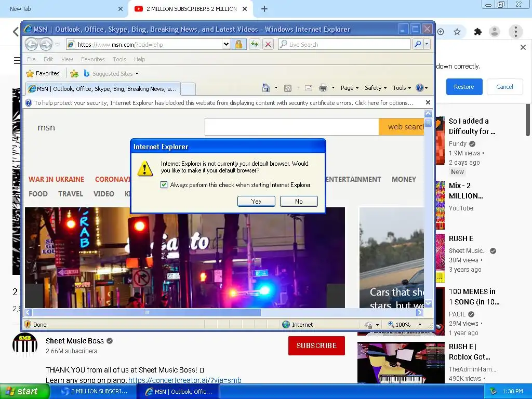Click the Windows start button

pyautogui.click(x=25, y=391)
